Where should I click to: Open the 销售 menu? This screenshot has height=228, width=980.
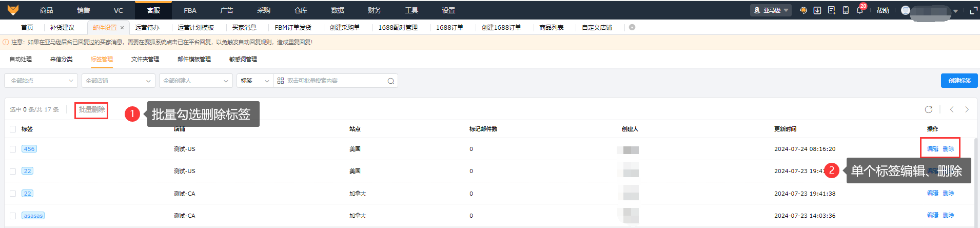(x=83, y=10)
